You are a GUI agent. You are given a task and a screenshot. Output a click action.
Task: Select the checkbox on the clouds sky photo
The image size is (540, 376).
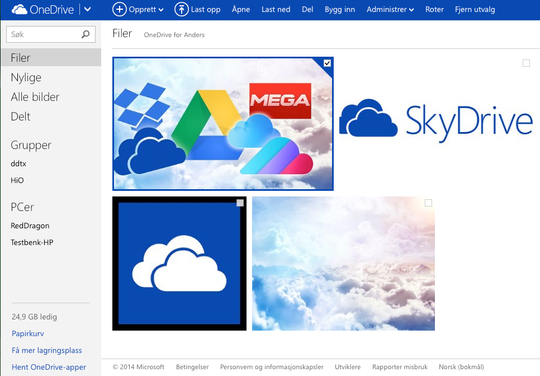428,203
